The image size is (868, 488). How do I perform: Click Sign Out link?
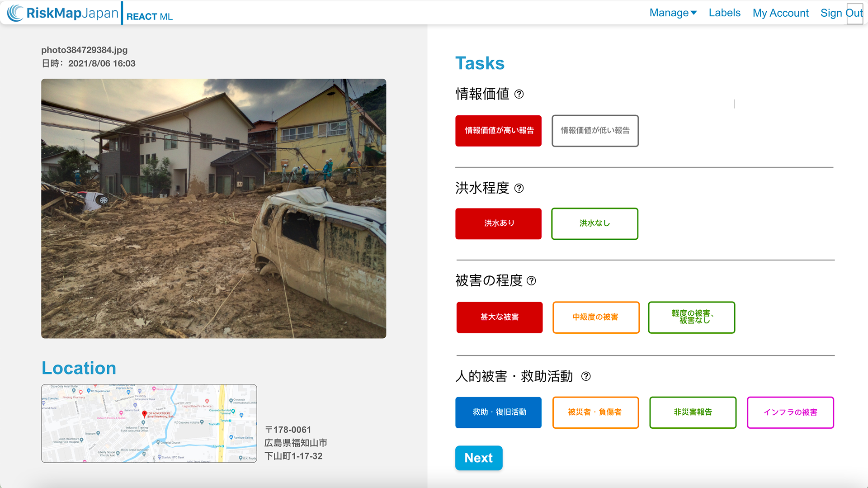pos(841,13)
